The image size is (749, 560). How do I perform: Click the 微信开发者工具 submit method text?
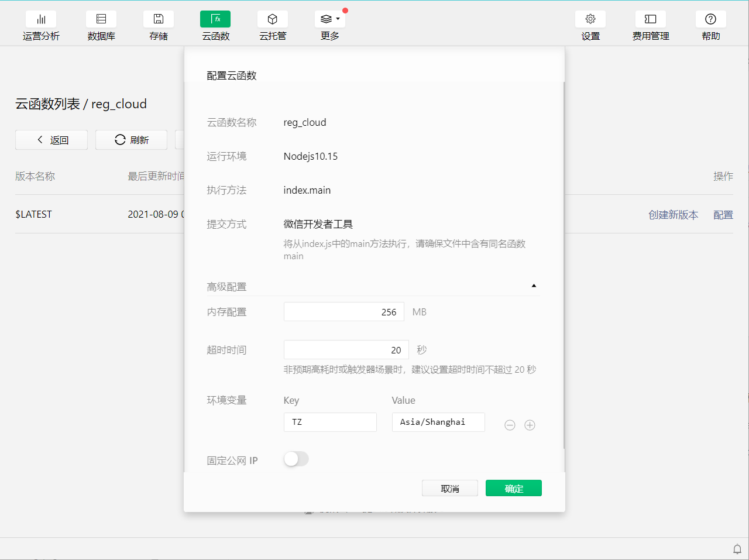point(318,224)
